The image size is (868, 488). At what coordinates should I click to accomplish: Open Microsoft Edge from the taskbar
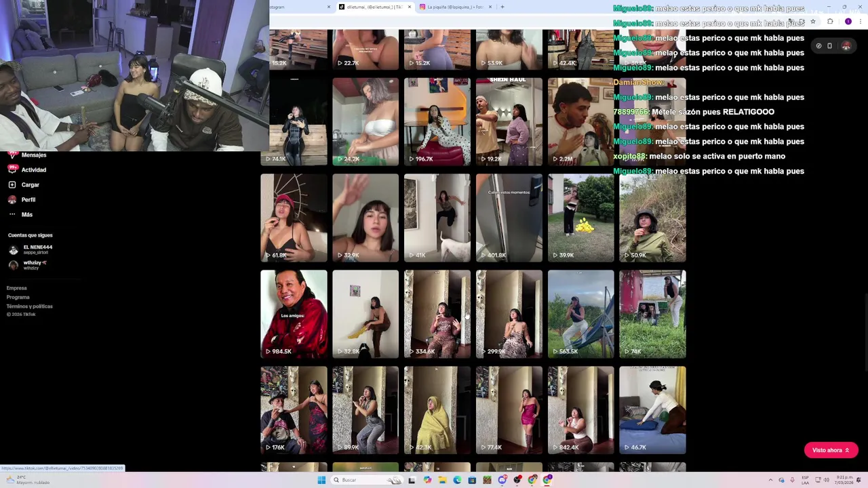click(x=457, y=480)
